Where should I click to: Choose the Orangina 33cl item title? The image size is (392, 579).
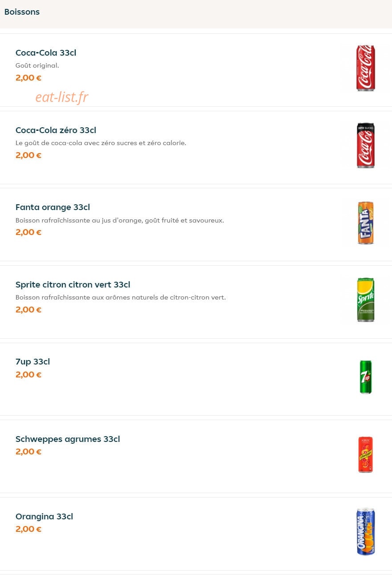pyautogui.click(x=44, y=516)
